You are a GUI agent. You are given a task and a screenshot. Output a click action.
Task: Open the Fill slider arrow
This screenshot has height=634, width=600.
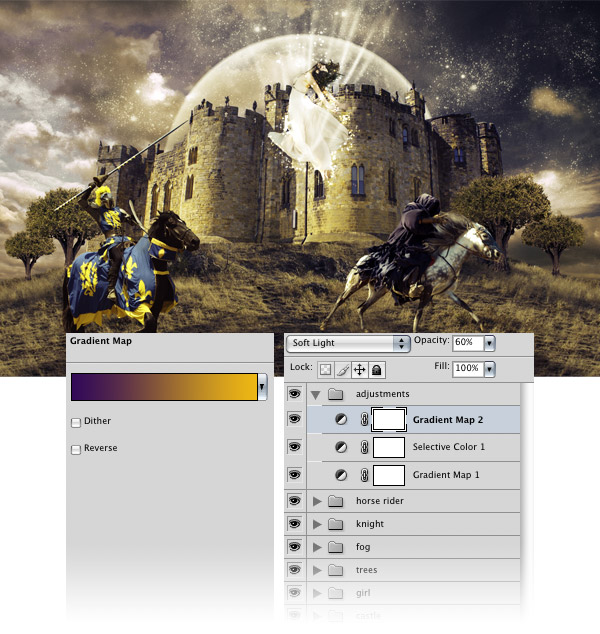[490, 369]
